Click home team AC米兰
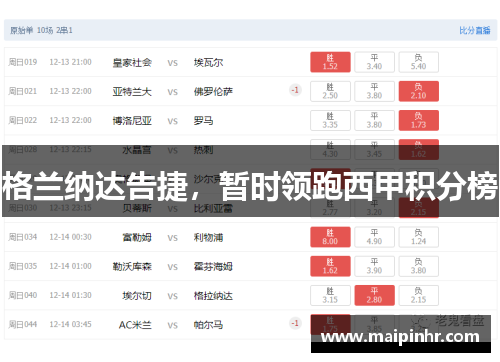Viewport: 500px width, 362px height. click(x=135, y=325)
